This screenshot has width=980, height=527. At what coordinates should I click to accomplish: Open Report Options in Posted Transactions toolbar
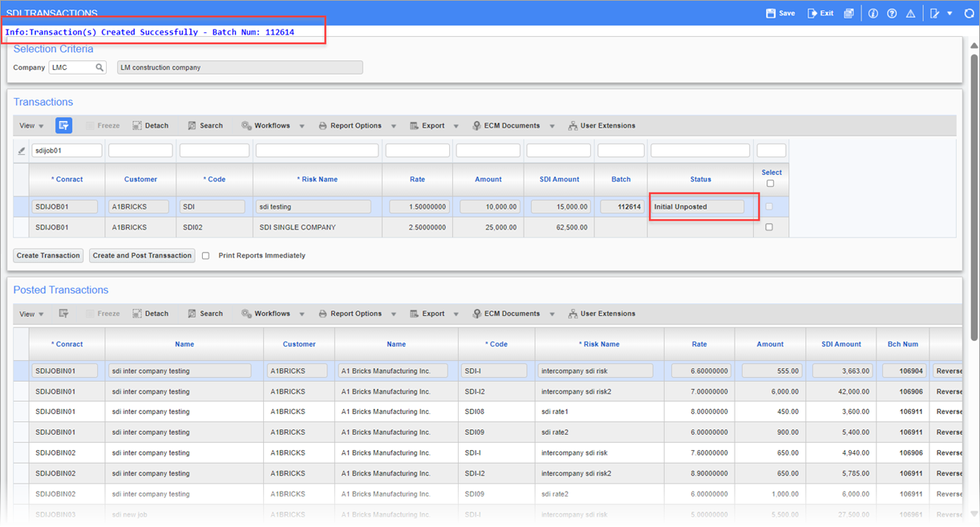(350, 314)
